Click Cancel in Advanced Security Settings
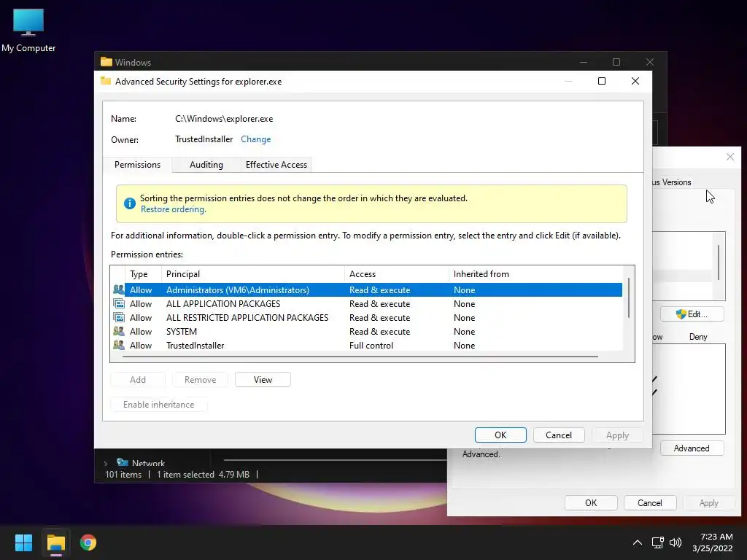 (x=558, y=435)
